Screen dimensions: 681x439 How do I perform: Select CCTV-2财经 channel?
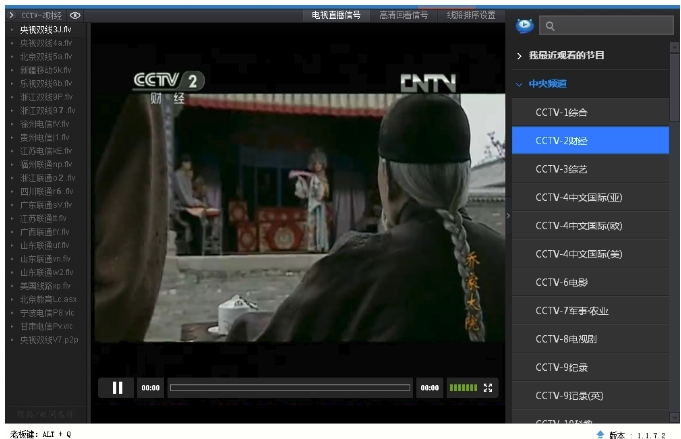pos(590,141)
